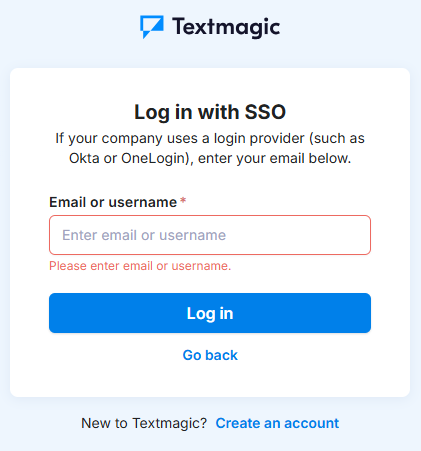Follow the Go back link
The image size is (421, 451).
(210, 355)
